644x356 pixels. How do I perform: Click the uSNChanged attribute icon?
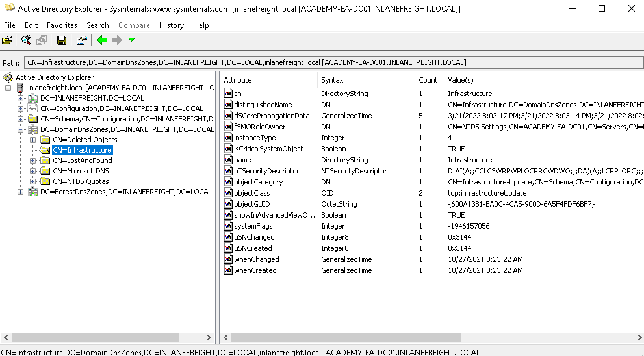pyautogui.click(x=228, y=237)
